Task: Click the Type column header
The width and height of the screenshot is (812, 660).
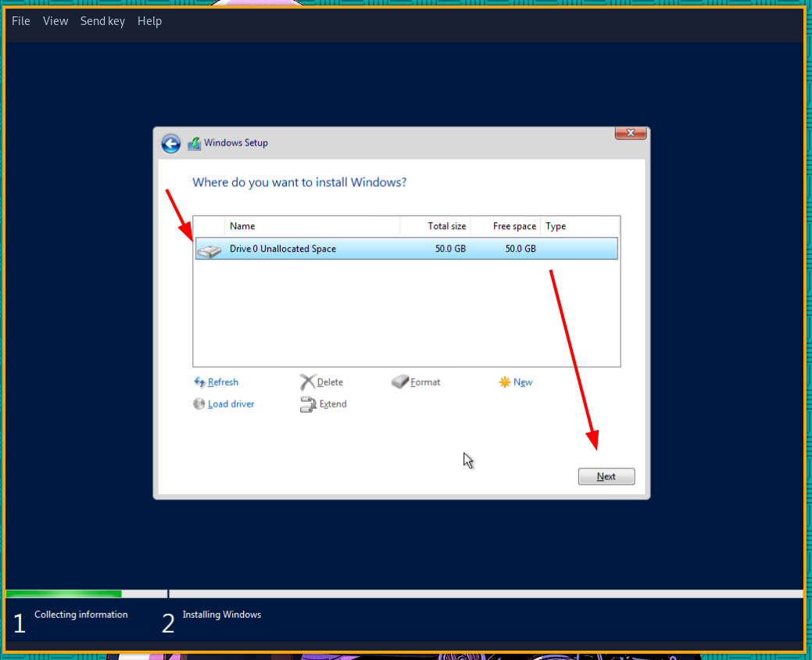Action: click(580, 227)
